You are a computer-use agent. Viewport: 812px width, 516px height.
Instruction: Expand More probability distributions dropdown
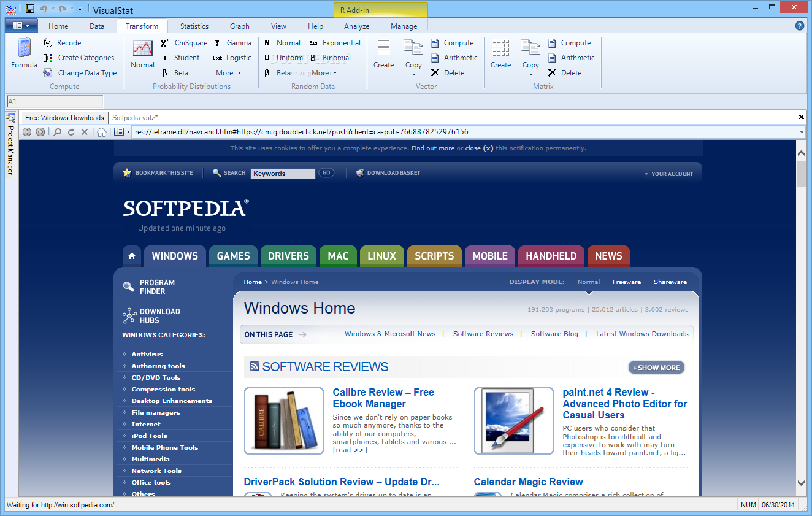tap(229, 73)
